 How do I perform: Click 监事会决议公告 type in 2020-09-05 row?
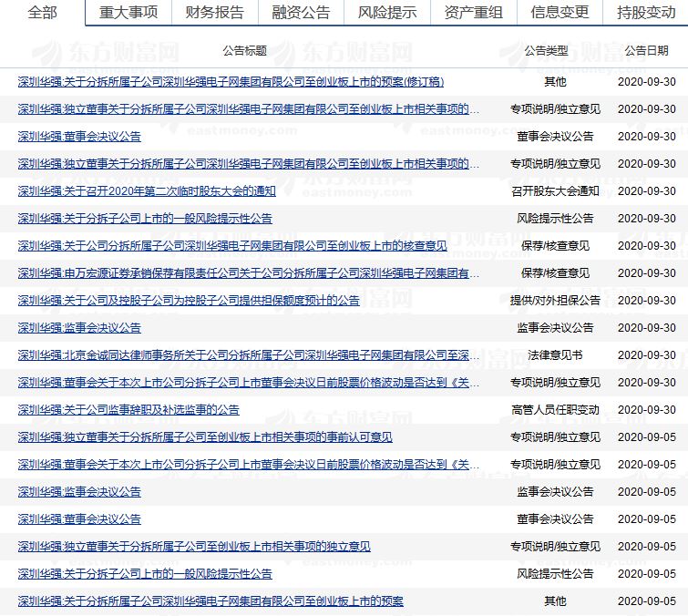tap(555, 492)
